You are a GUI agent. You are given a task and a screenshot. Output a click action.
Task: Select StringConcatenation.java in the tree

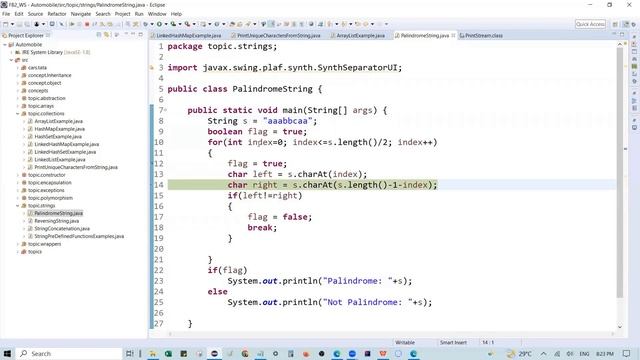tap(62, 229)
